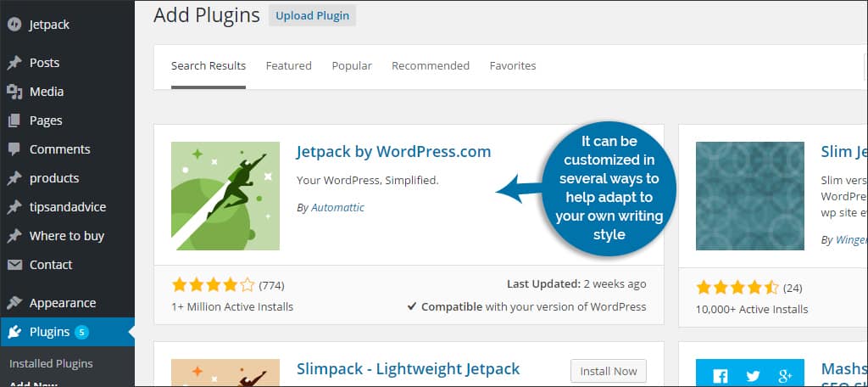Click the Plugins plug icon
Image resolution: width=868 pixels, height=387 pixels.
(x=14, y=332)
